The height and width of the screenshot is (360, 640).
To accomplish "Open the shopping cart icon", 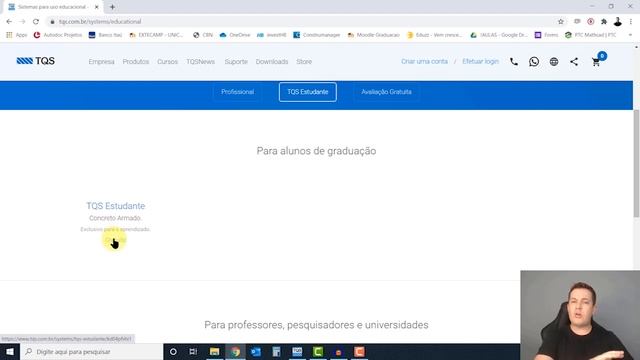I will (x=596, y=62).
